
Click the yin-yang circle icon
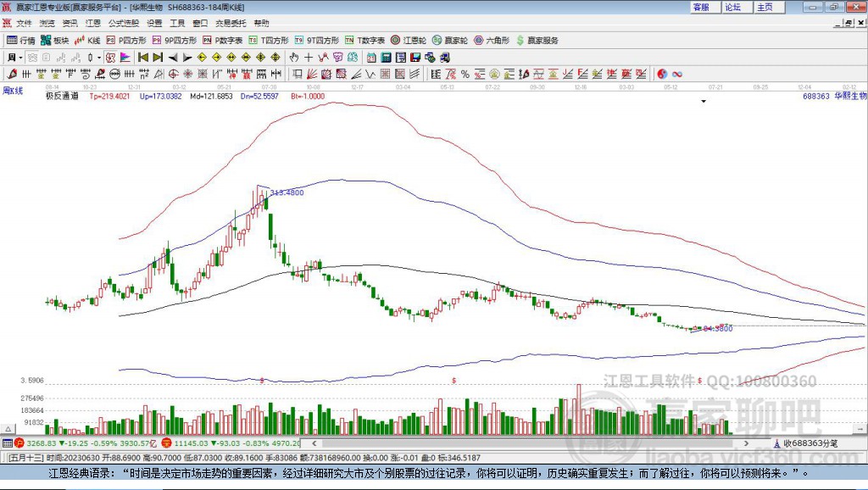662,75
